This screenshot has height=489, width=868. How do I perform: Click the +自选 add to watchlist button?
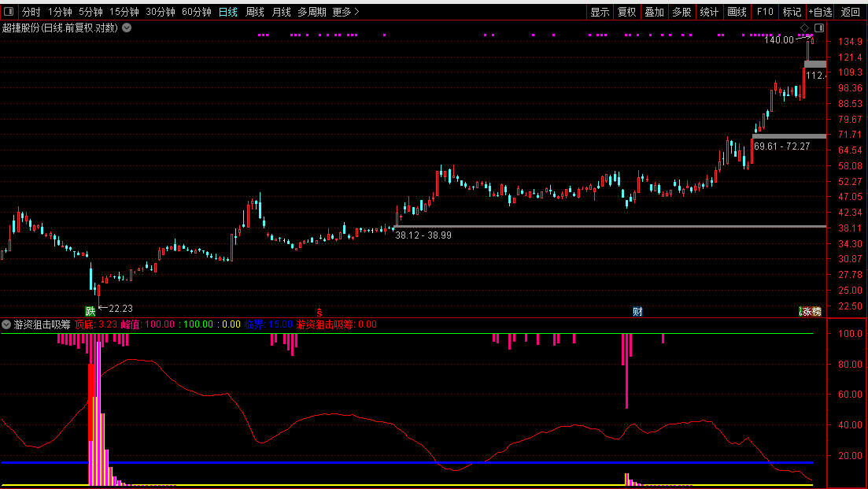coord(819,12)
